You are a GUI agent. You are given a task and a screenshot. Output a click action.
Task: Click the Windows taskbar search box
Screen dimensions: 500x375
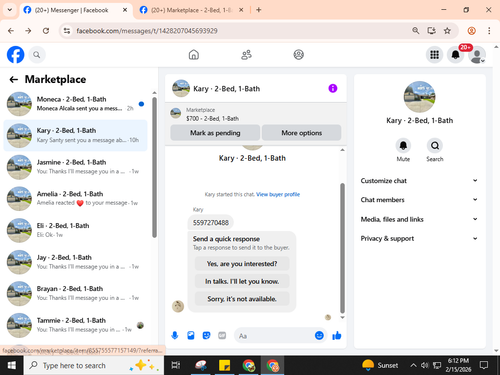tap(94, 365)
